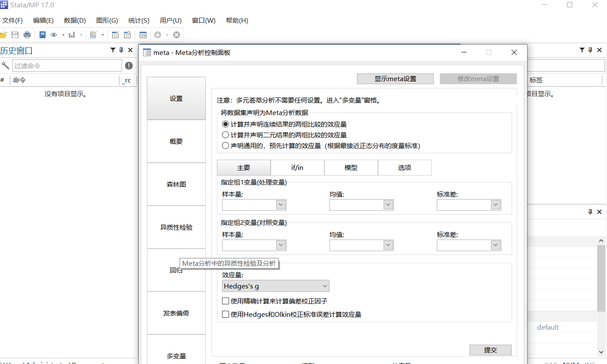The height and width of the screenshot is (364, 607).
Task: Open the Do-file Editor icon
Action: click(93, 35)
